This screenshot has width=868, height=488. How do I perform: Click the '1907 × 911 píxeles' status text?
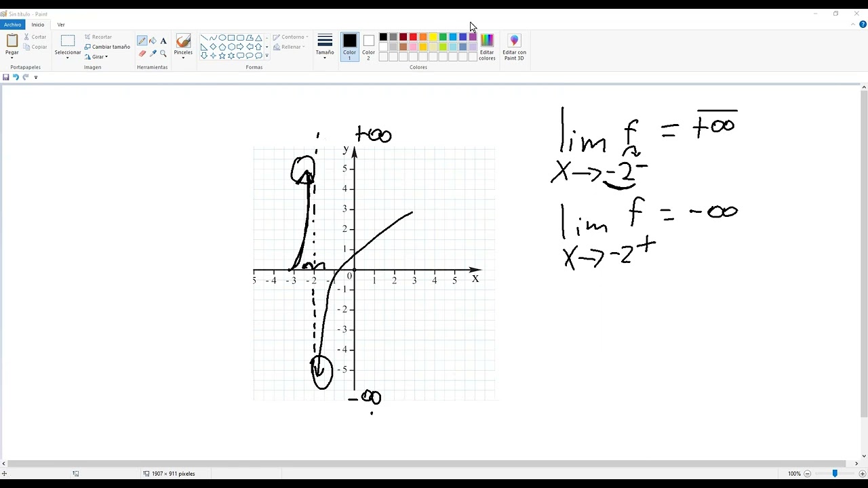tap(173, 474)
